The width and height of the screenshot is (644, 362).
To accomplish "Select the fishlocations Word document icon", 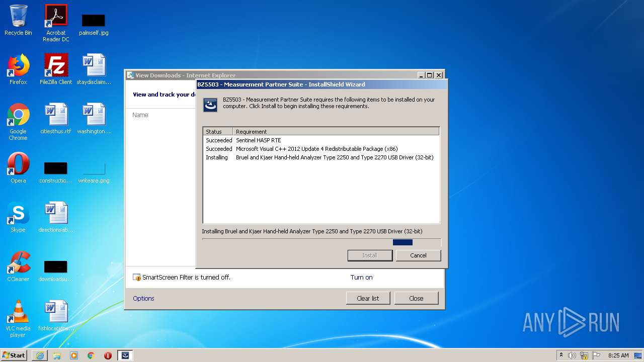I will pyautogui.click(x=56, y=316).
